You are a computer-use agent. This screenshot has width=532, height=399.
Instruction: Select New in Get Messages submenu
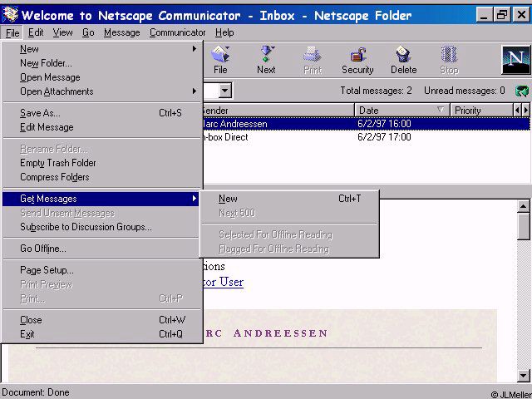click(x=289, y=199)
